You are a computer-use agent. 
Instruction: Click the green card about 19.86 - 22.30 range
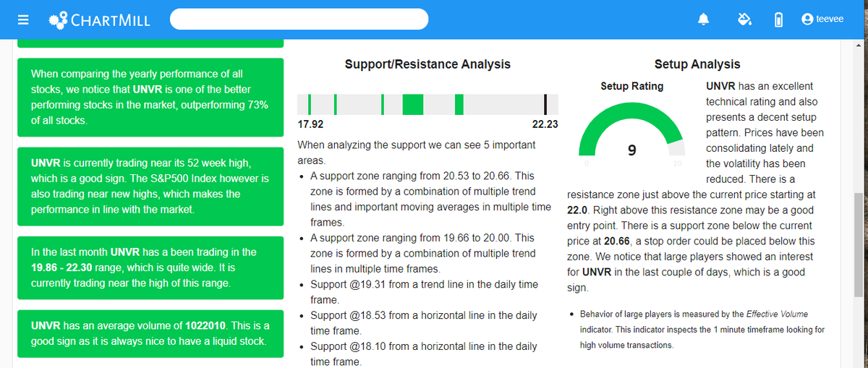click(149, 267)
